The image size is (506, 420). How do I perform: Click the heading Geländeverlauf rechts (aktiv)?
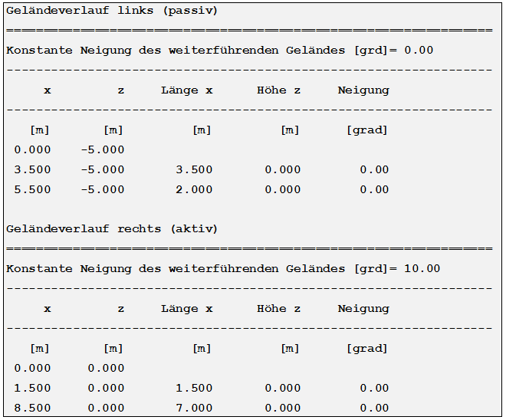click(x=112, y=229)
